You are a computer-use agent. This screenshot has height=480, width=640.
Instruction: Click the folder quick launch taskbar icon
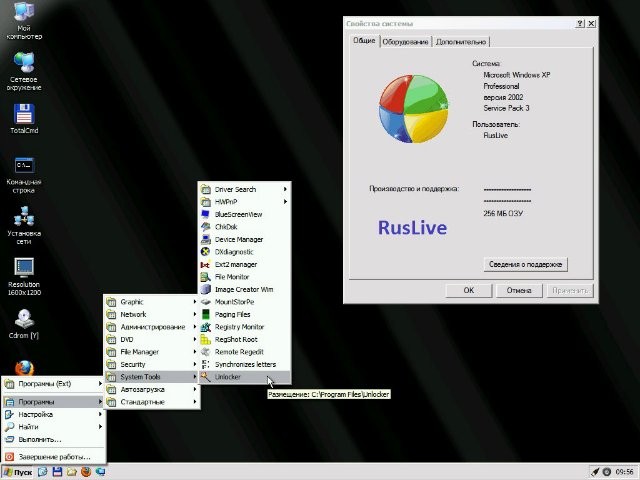click(71, 472)
